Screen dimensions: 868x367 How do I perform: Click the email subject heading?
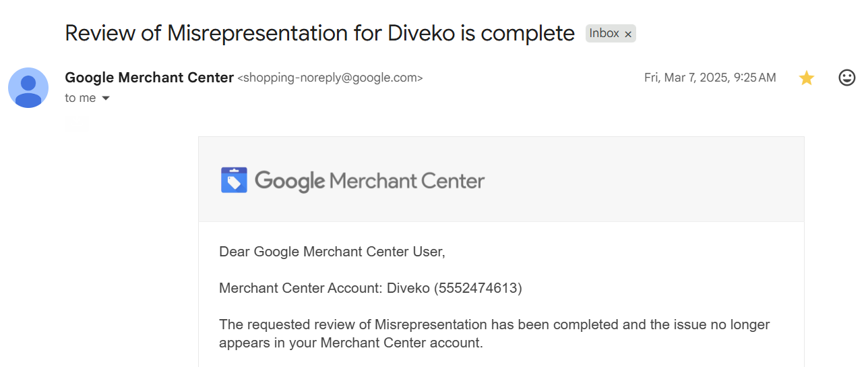(319, 33)
